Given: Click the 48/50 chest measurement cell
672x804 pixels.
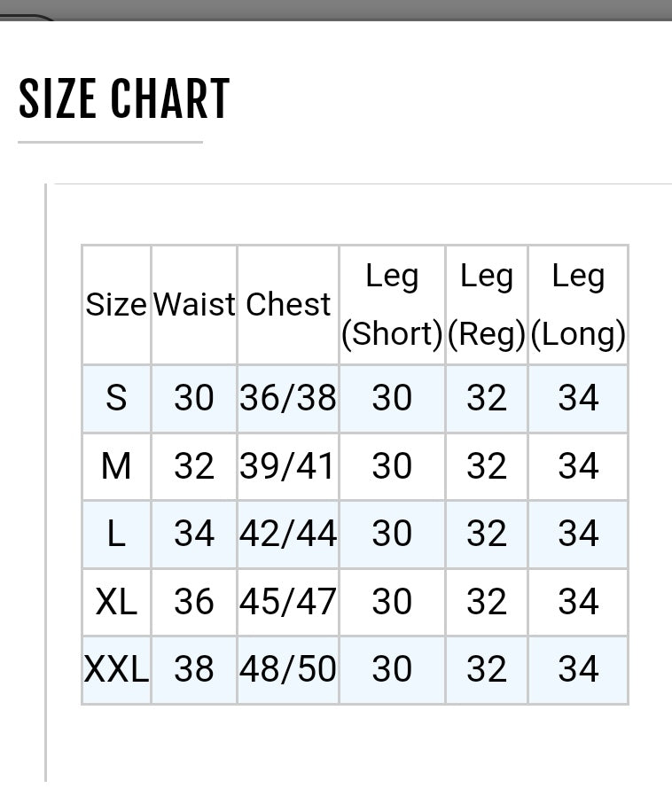Looking at the screenshot, I should click(288, 669).
